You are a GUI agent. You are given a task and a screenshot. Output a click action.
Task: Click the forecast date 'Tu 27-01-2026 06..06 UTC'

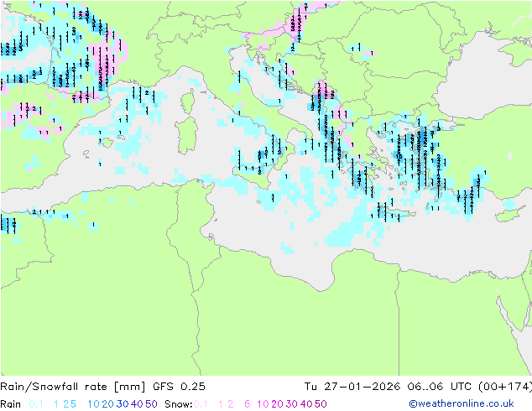pos(389,387)
